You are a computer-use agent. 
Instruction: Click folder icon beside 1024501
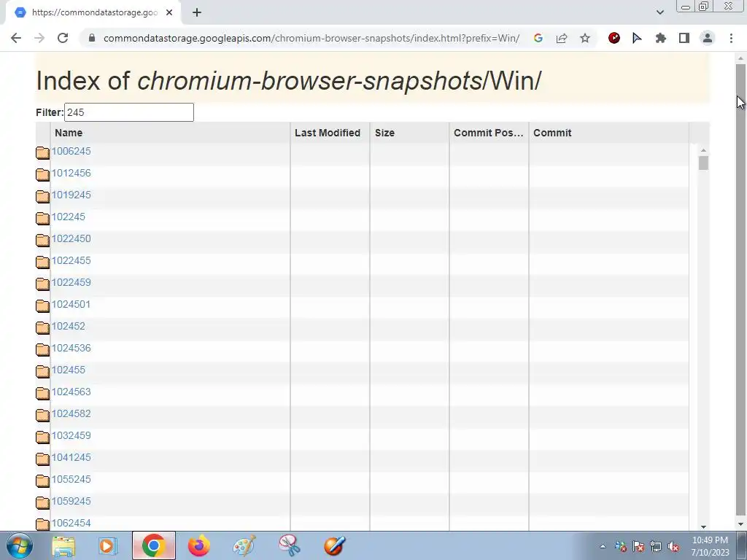pos(42,306)
